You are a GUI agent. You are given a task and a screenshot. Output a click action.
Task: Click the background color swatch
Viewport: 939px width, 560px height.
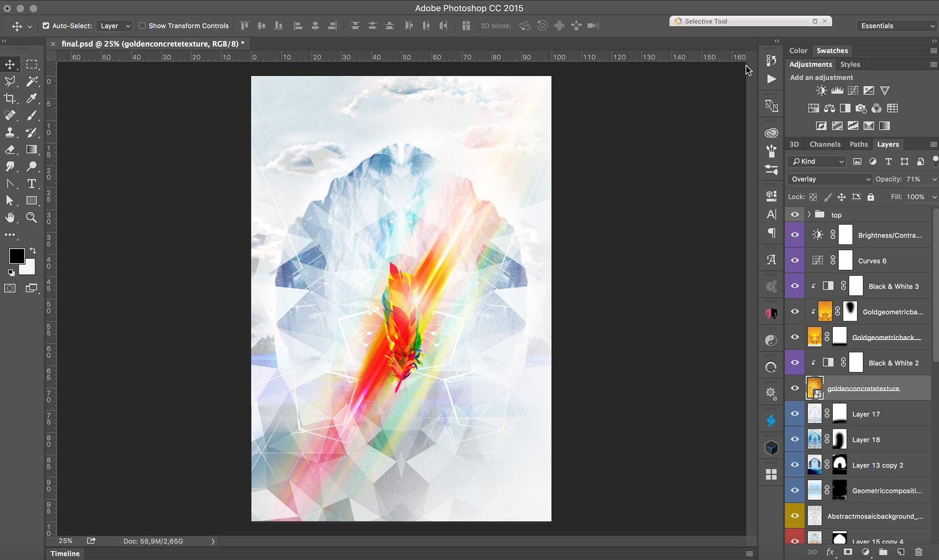(x=29, y=269)
